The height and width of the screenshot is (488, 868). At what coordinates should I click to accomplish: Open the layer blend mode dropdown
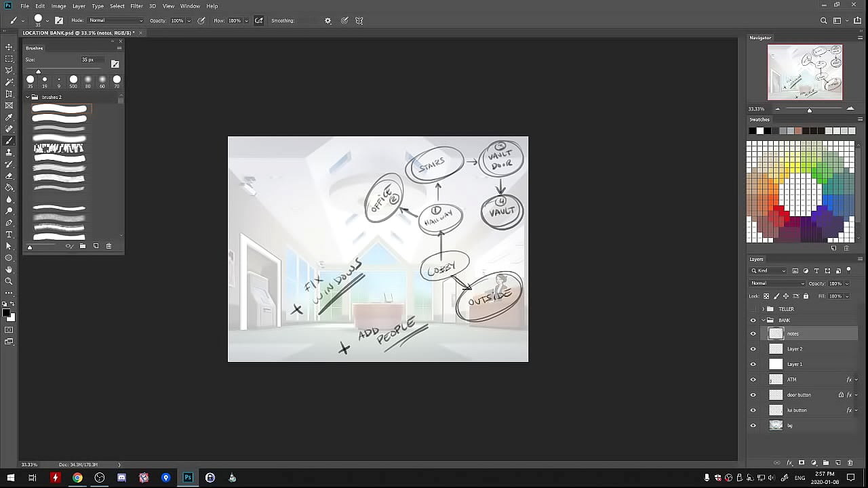click(777, 283)
